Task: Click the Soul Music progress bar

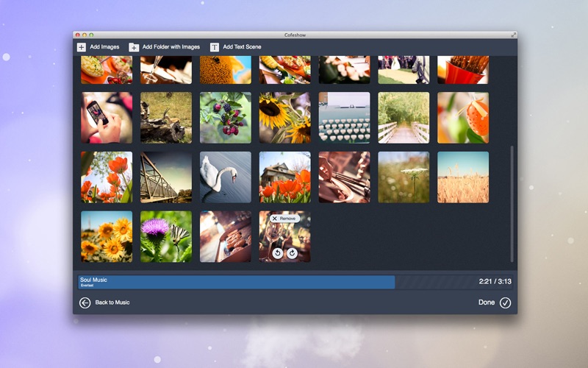Action: coord(295,282)
